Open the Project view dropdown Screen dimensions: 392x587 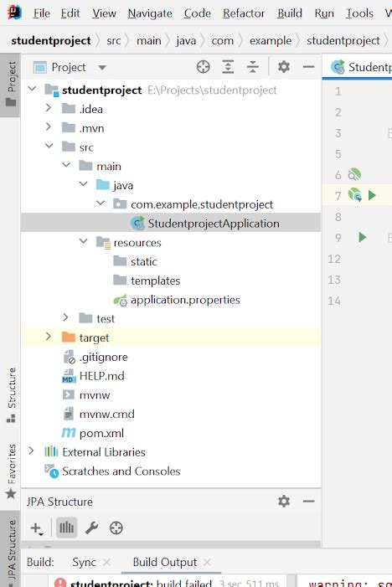tap(102, 67)
